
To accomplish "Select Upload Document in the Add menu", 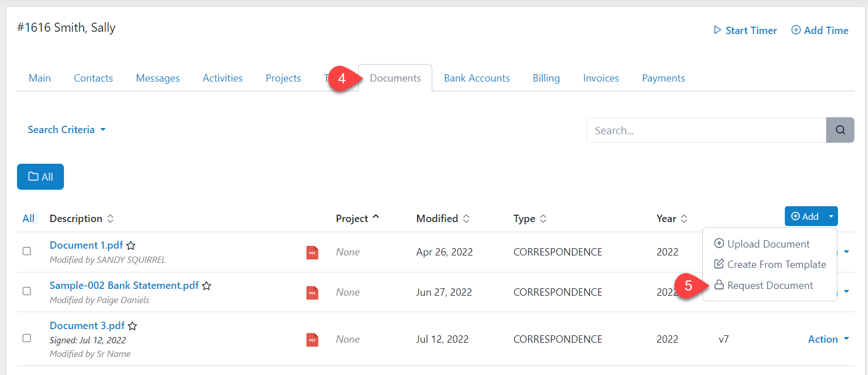I will pyautogui.click(x=768, y=244).
